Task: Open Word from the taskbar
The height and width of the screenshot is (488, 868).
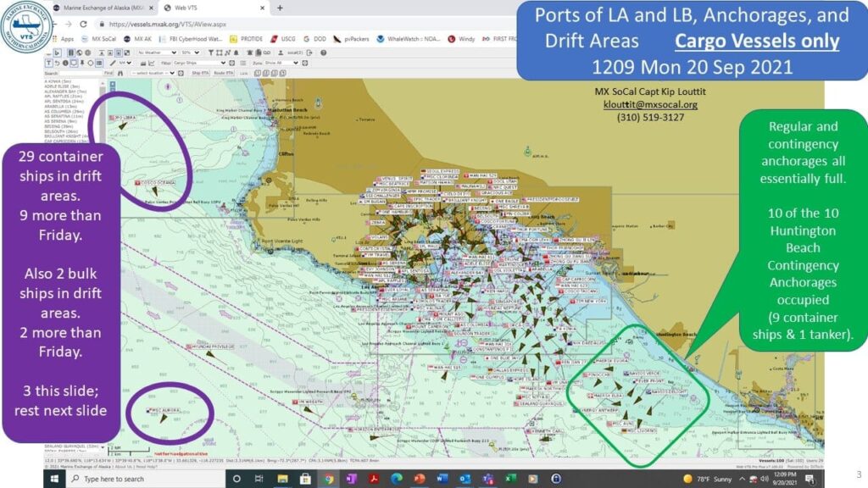Action: pos(442,479)
